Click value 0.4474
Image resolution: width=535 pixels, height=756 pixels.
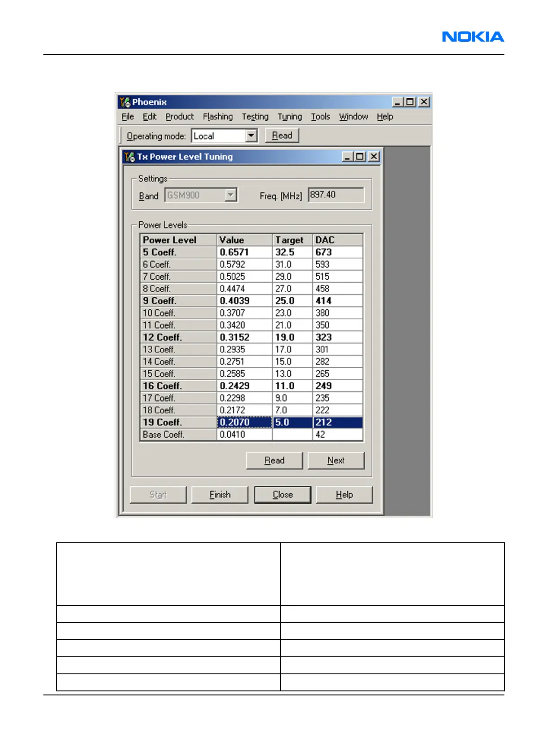pos(245,289)
